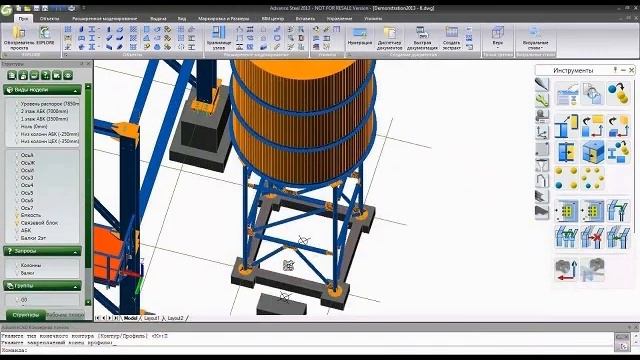The height and width of the screenshot is (360, 640).
Task: Click the green lock icon in Структуры toolbar
Action: 23,75
